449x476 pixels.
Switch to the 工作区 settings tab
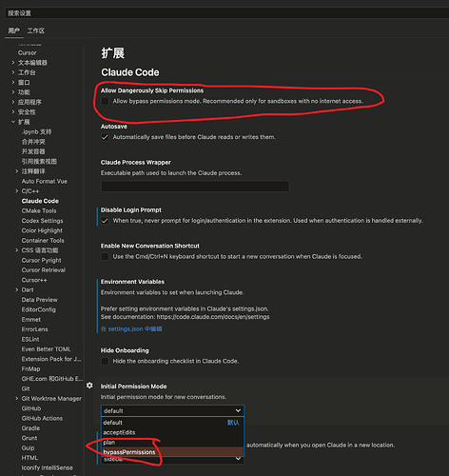point(36,30)
